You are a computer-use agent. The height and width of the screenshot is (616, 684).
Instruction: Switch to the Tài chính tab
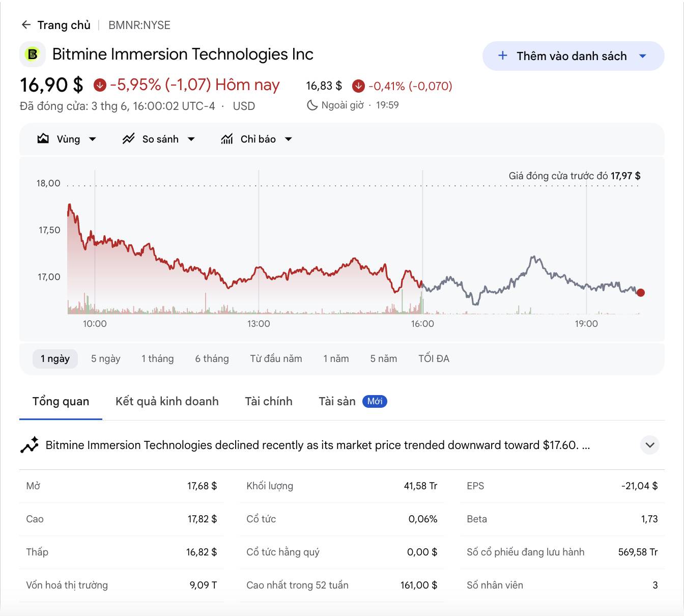pos(269,401)
